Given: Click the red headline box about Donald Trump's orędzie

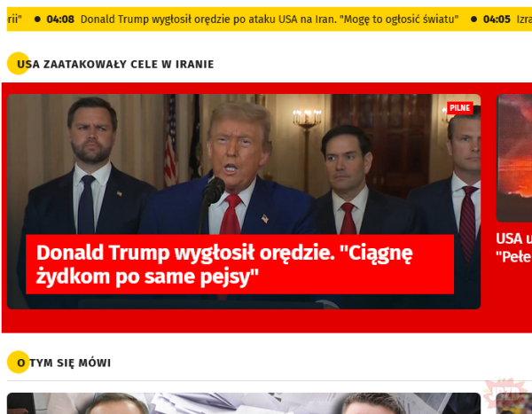Looking at the screenshot, I should [240, 264].
